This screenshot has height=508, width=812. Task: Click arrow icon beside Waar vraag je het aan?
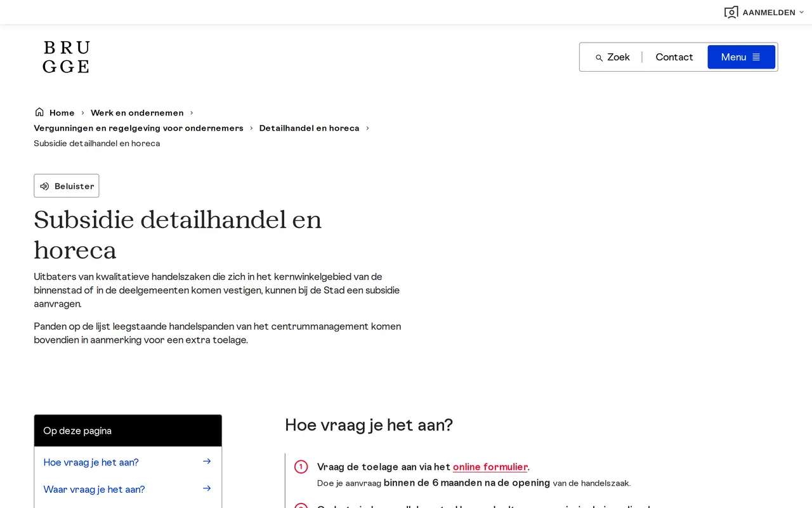pyautogui.click(x=207, y=488)
